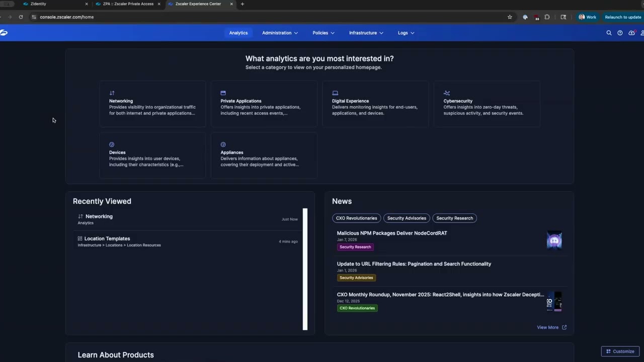
Task: Open the browser Extensions puzzle icon
Action: (x=547, y=17)
